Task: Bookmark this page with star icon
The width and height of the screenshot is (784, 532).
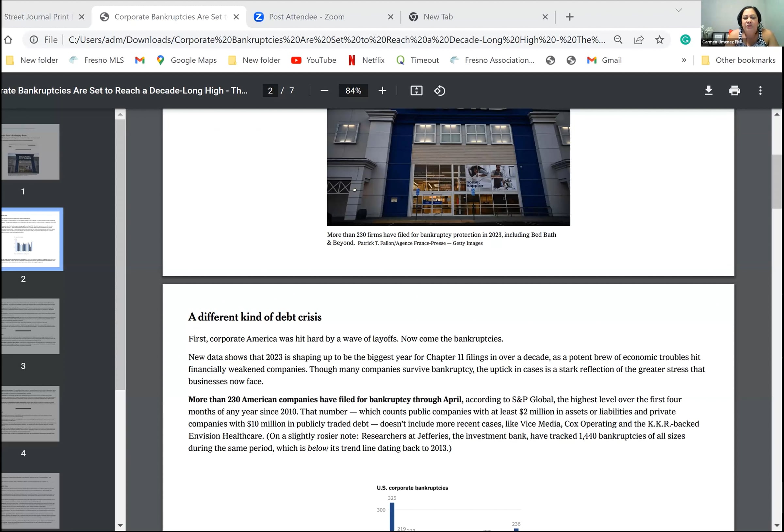Action: (659, 40)
